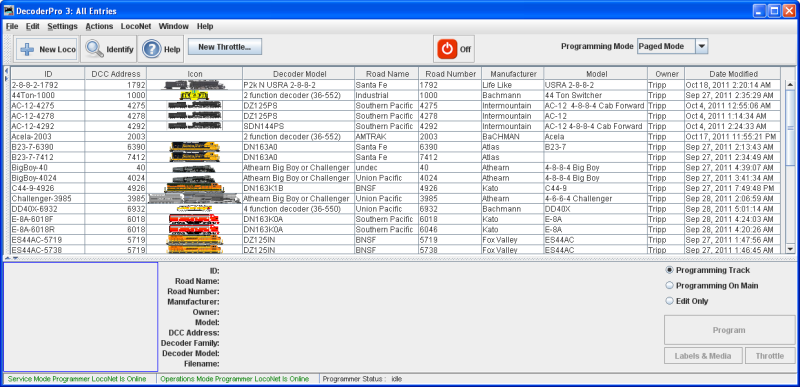Click the Programmer Status idle text
Viewport: 800px width, 387px height.
tap(362, 379)
